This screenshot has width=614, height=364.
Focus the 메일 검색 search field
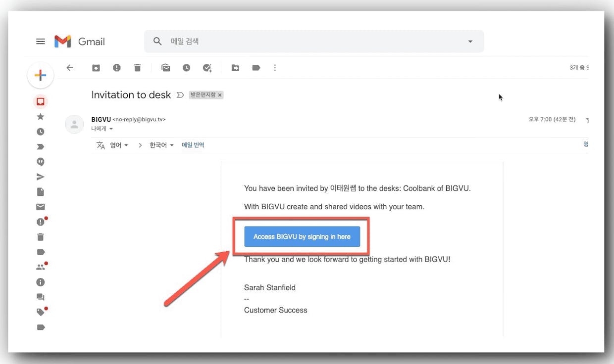(x=314, y=42)
